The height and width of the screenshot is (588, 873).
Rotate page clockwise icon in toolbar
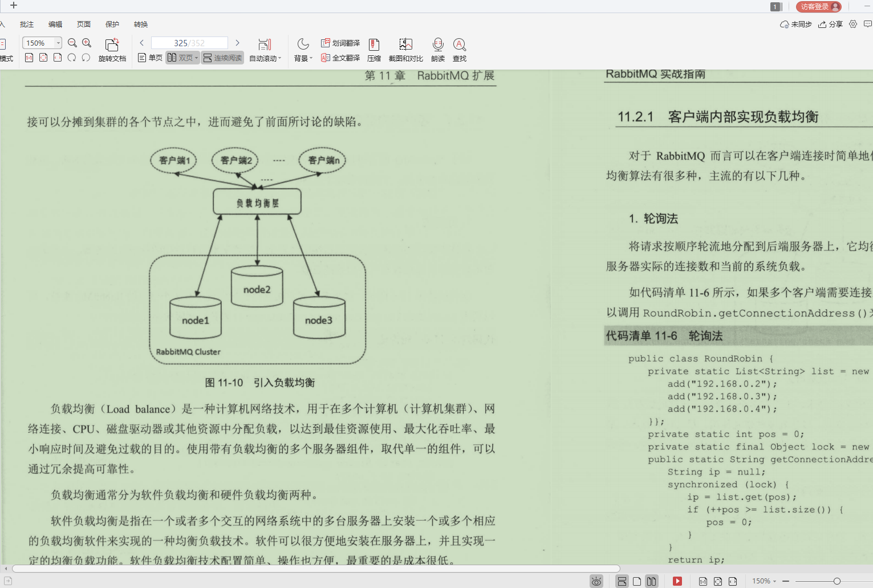(x=86, y=58)
